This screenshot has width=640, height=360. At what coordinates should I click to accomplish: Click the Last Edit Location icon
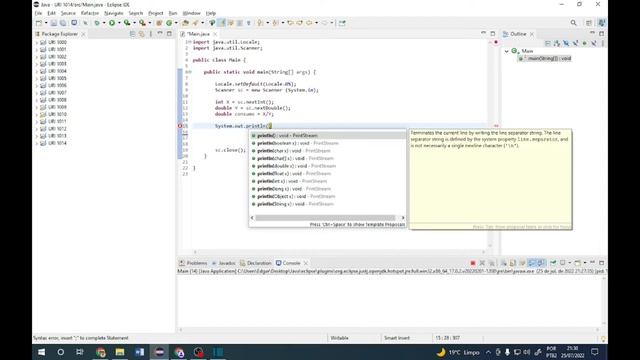point(290,23)
